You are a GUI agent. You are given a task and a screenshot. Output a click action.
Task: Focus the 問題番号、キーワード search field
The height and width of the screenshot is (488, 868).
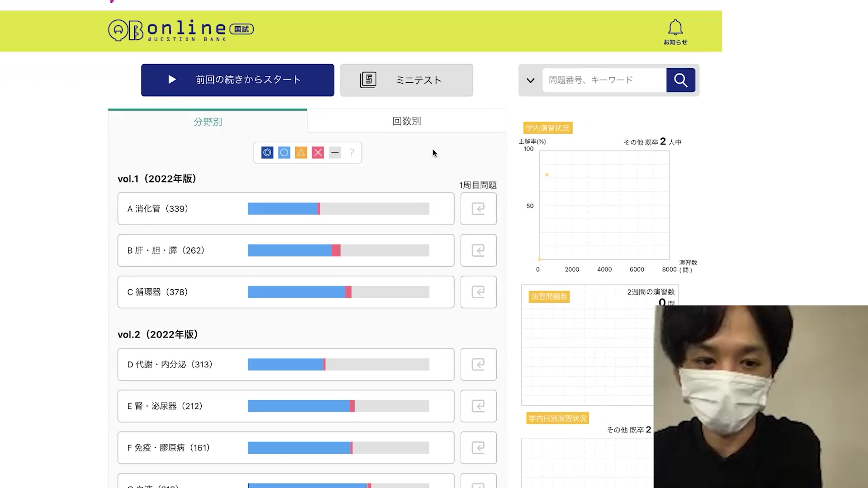tap(604, 80)
